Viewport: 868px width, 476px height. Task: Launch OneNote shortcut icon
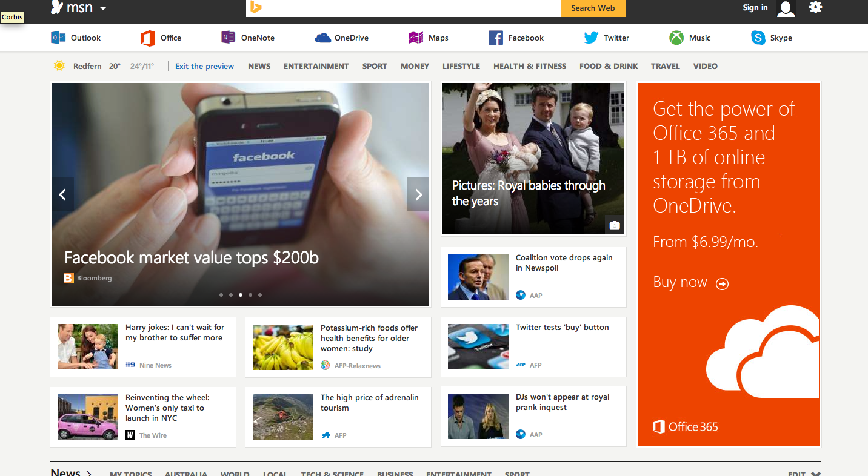(228, 38)
